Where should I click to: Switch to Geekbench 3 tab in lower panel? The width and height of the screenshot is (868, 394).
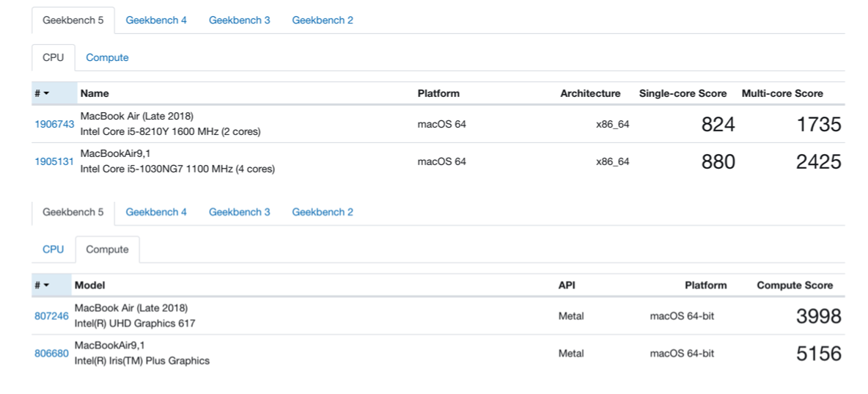[239, 212]
